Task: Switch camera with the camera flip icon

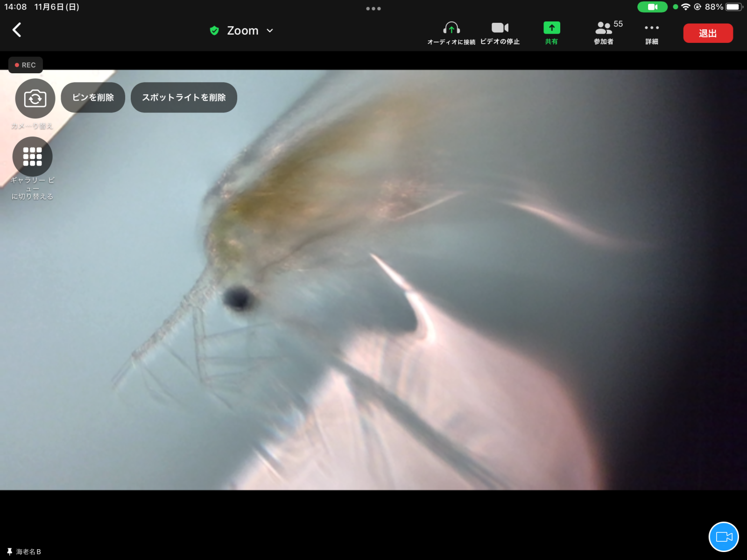Action: tap(35, 98)
